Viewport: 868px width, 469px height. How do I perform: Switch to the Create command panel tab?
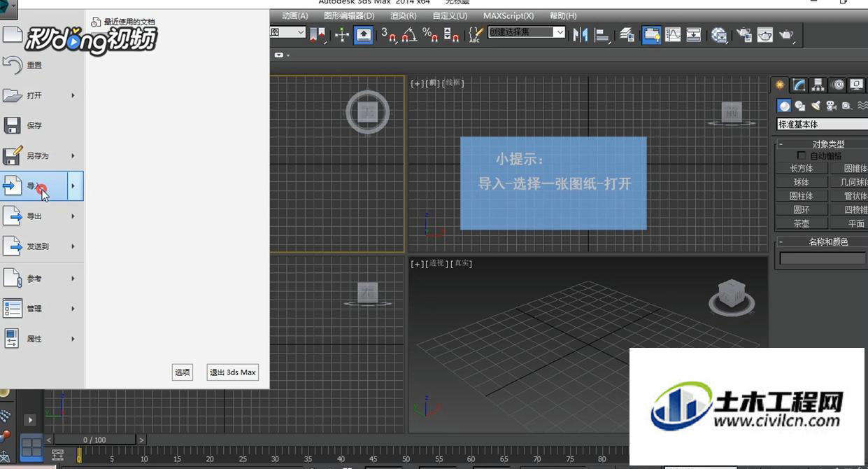(781, 85)
